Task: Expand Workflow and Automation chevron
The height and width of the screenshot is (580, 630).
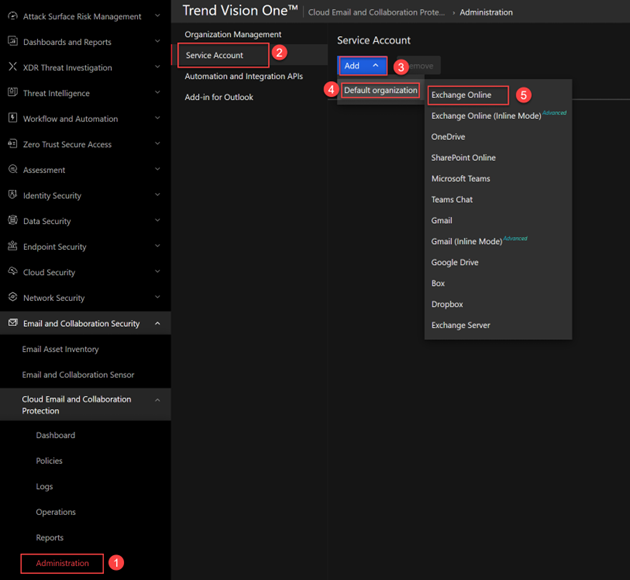Action: (158, 118)
